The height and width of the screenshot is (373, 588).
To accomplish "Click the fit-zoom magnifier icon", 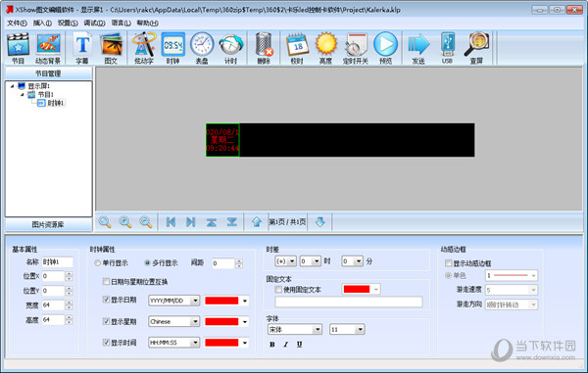I will [105, 222].
